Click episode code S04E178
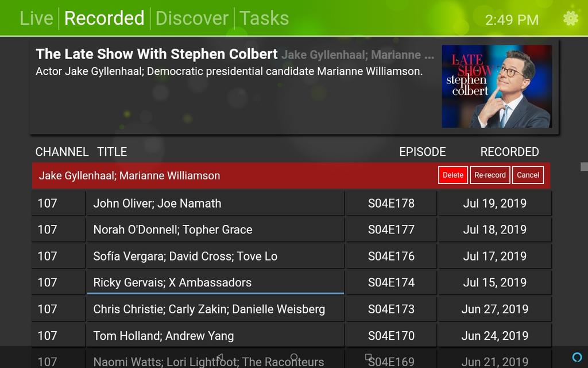The width and height of the screenshot is (588, 368). [391, 203]
